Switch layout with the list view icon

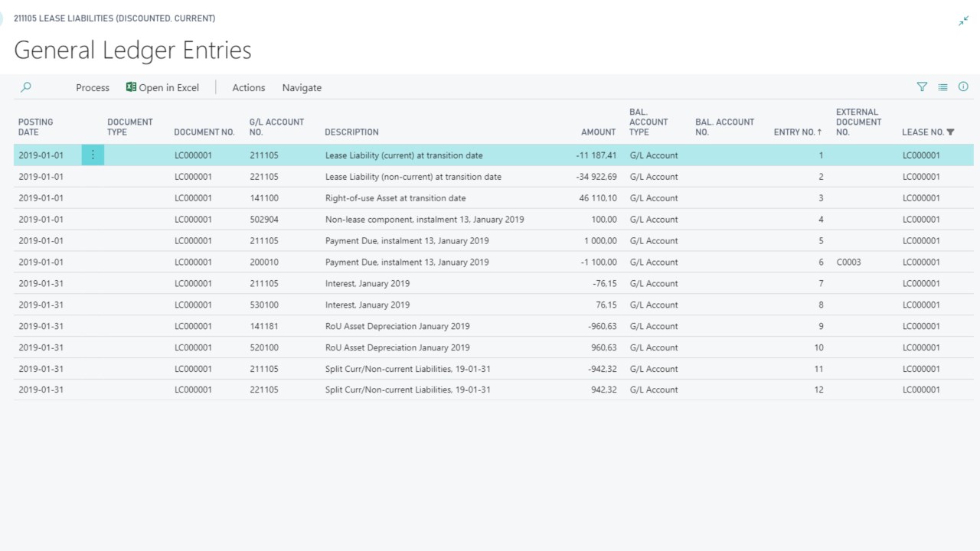point(942,87)
